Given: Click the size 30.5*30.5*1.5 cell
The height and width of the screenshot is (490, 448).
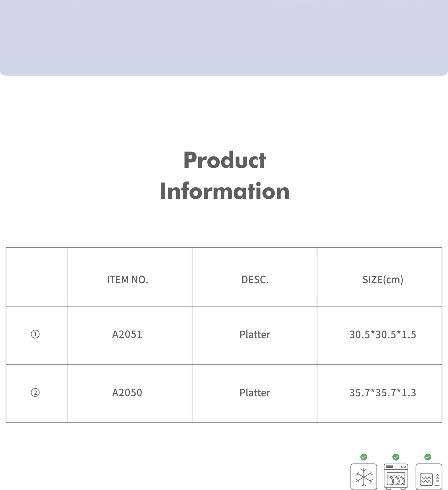Looking at the screenshot, I should point(382,335).
